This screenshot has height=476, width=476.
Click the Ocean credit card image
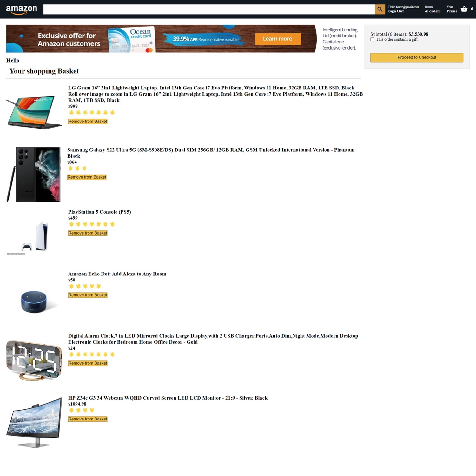click(x=132, y=39)
